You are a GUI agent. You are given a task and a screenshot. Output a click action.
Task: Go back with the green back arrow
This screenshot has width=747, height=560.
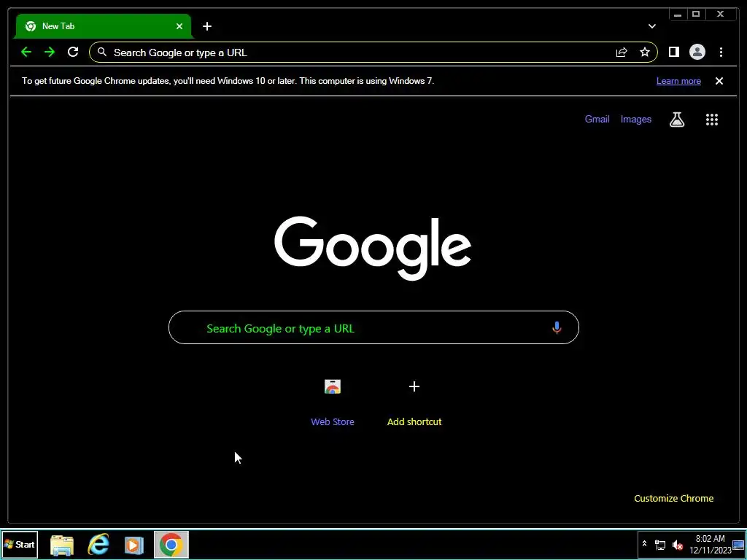pyautogui.click(x=26, y=52)
